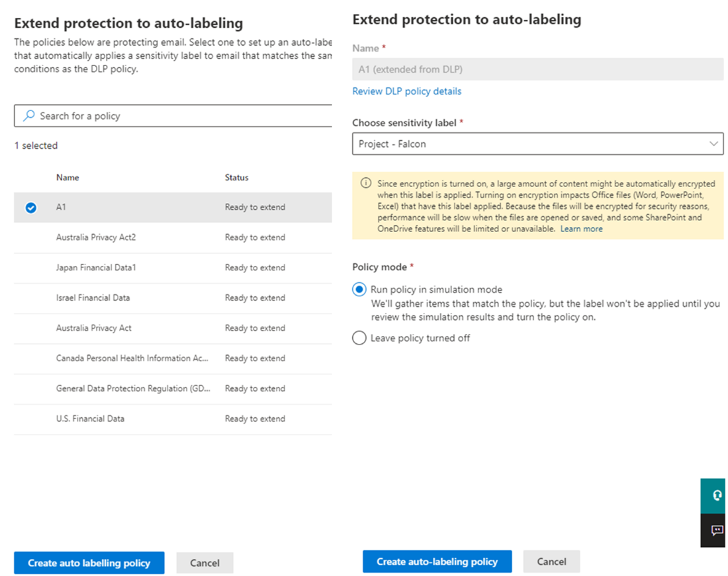This screenshot has width=728, height=576.
Task: Click Create auto labelling policy button
Action: click(89, 563)
